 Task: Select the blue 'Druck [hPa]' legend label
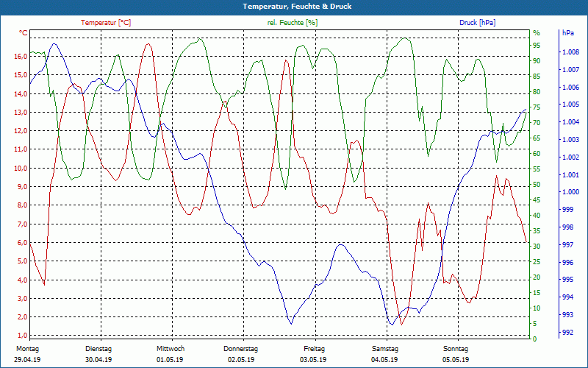(x=477, y=23)
